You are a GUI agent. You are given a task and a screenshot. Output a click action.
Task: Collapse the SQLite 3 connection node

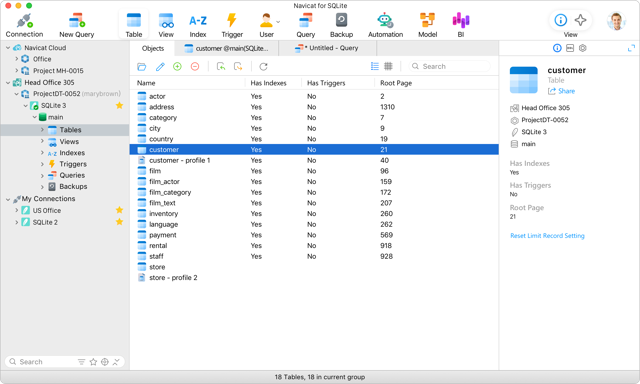pyautogui.click(x=25, y=106)
